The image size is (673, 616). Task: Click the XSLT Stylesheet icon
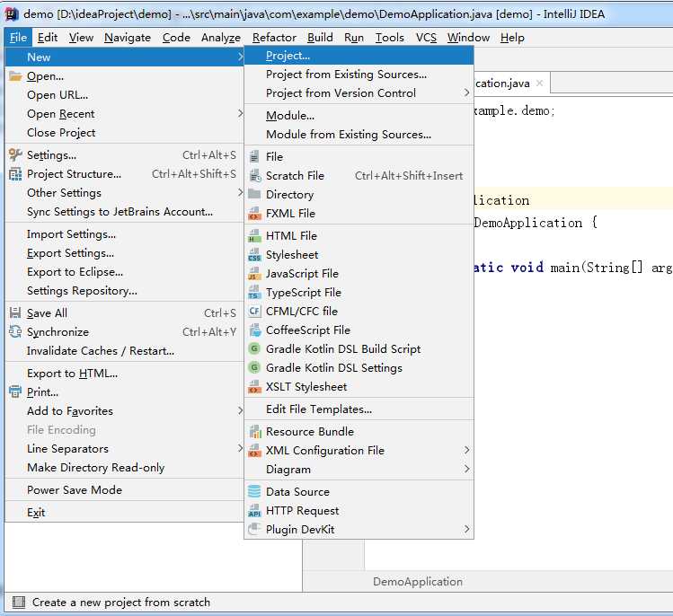click(254, 386)
